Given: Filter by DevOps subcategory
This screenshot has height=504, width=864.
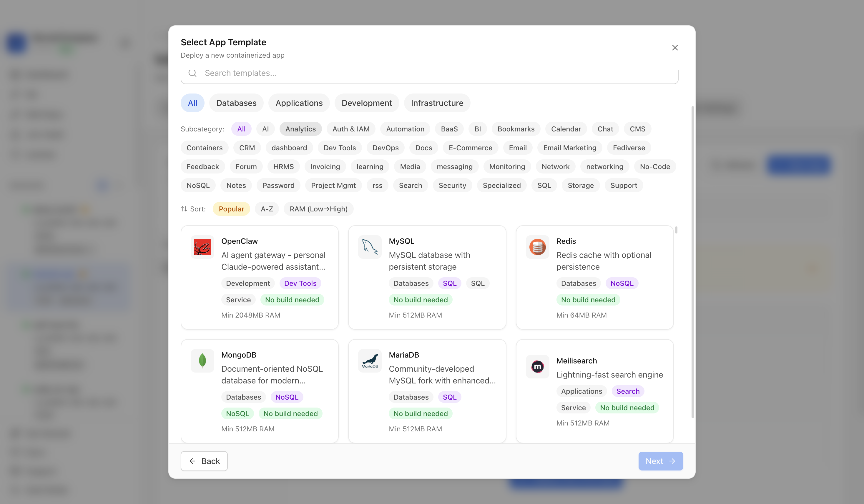Looking at the screenshot, I should tap(386, 148).
